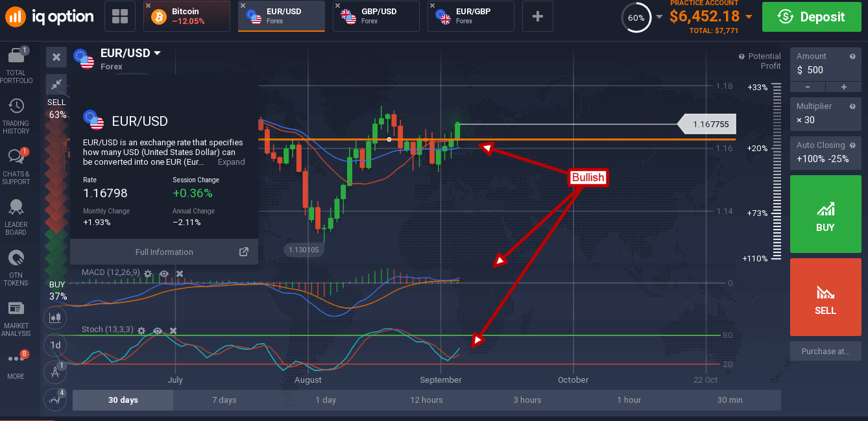This screenshot has height=421, width=868.
Task: Toggle Stoch indicator visibility eye
Action: click(158, 330)
